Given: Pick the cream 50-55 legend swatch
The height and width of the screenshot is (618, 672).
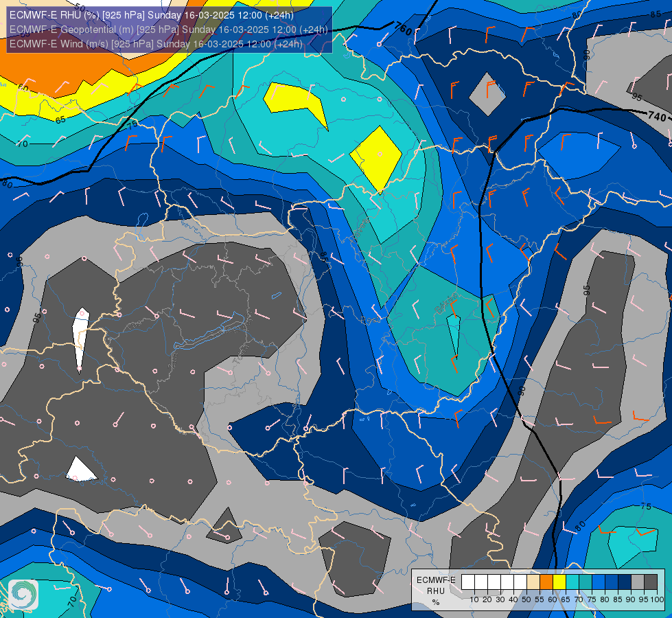Looking at the screenshot, I should coord(533,582).
